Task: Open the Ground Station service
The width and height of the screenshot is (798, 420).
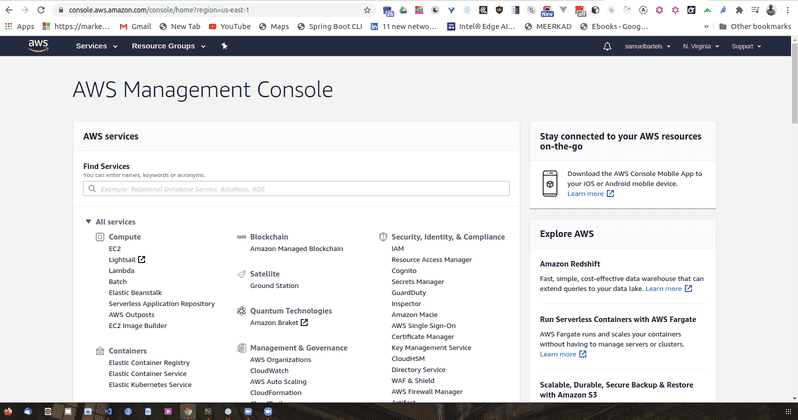Action: tap(274, 286)
